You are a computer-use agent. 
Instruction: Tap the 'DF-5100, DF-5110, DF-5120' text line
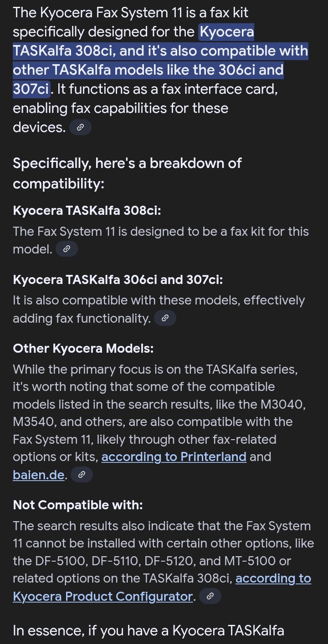pos(152,561)
